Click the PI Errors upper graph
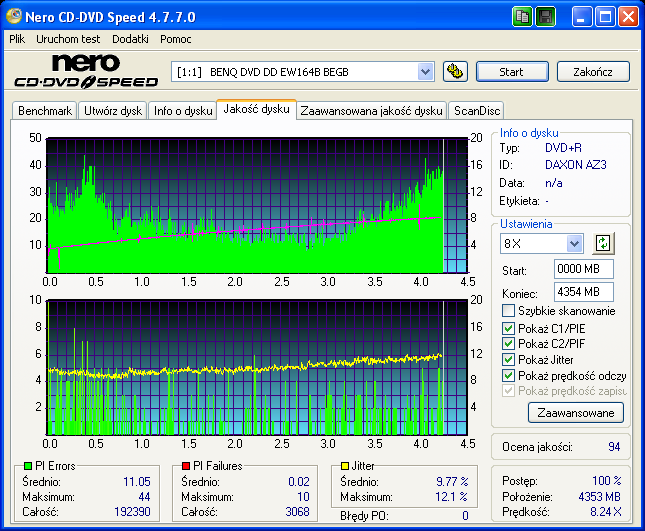The width and height of the screenshot is (645, 531). point(257,205)
